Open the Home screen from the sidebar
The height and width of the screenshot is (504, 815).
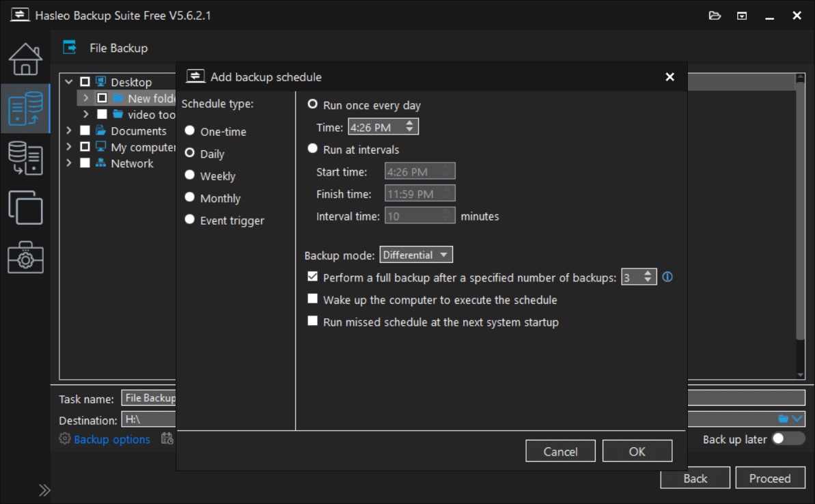tap(25, 59)
